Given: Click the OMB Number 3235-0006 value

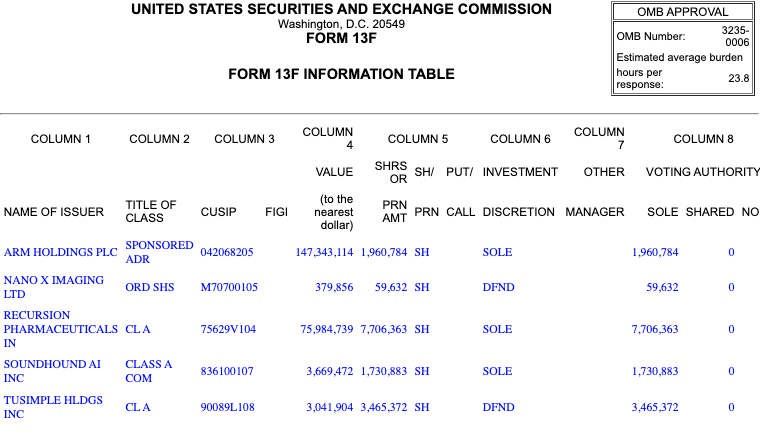Looking at the screenshot, I should (735, 37).
